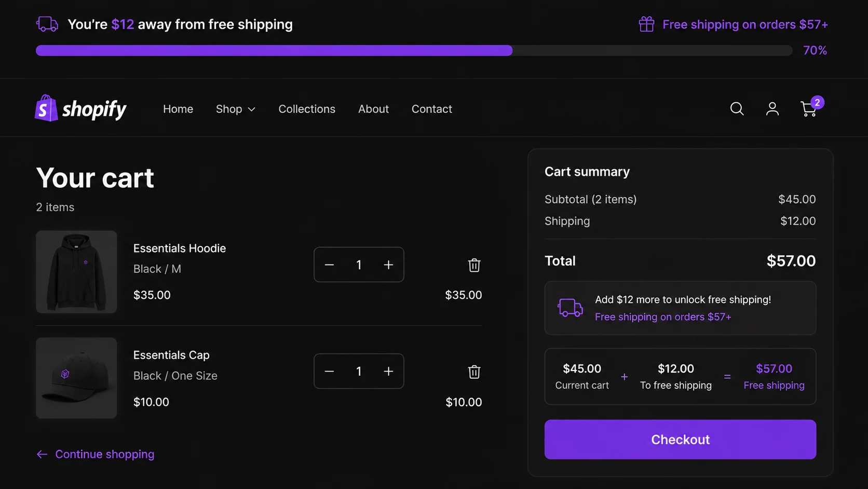The image size is (868, 489).
Task: Click the purple Checkout button
Action: click(x=680, y=440)
